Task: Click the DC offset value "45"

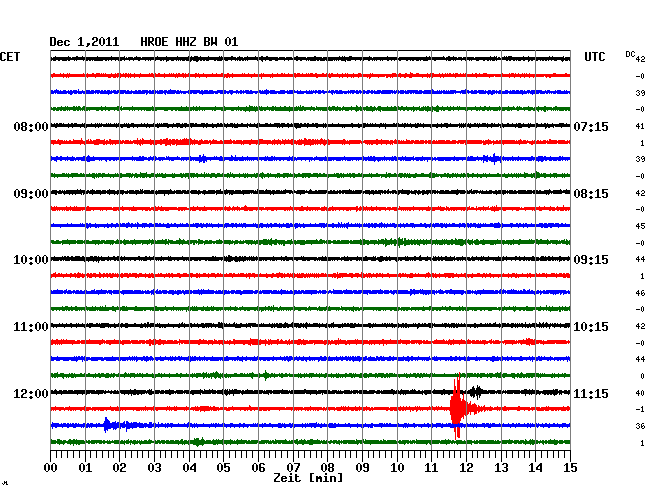Action: 640,226
